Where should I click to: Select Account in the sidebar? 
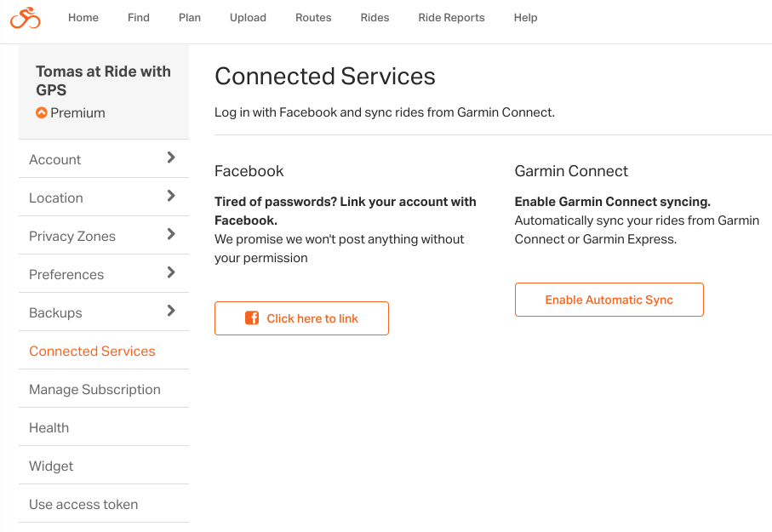point(104,159)
